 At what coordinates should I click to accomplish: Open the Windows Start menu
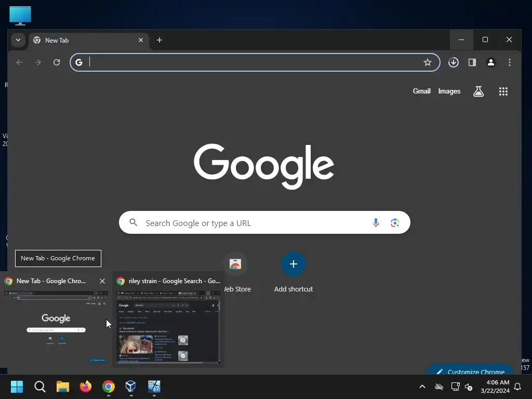(x=17, y=387)
